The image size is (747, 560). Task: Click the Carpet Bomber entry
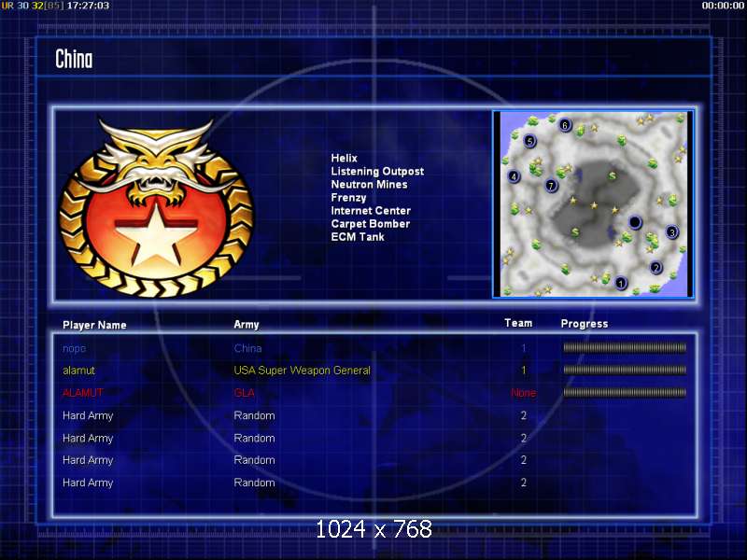(x=370, y=224)
